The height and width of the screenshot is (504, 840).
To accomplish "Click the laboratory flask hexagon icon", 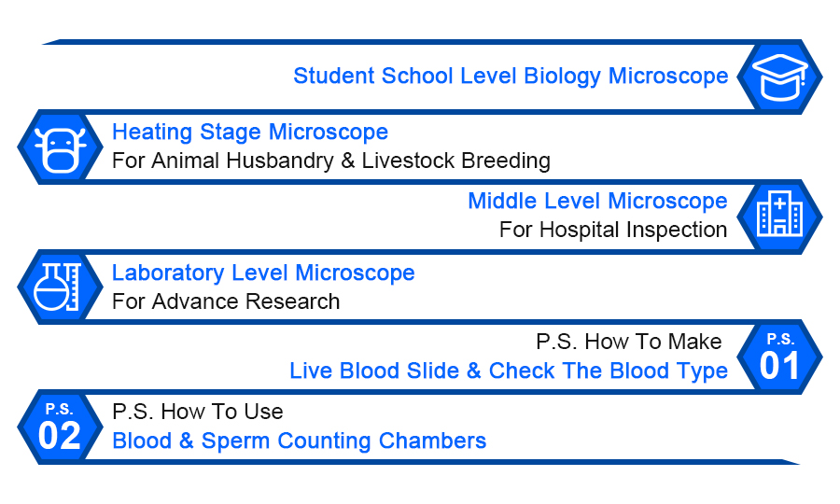I will [60, 287].
